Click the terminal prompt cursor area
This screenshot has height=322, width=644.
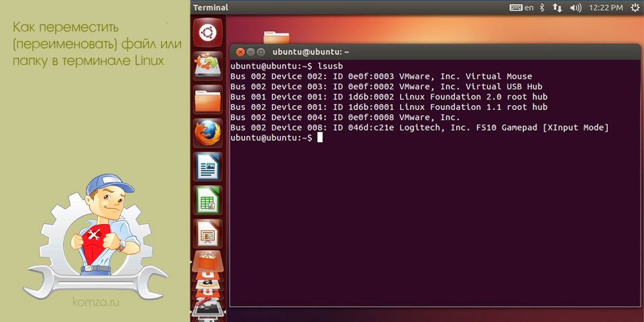point(320,138)
